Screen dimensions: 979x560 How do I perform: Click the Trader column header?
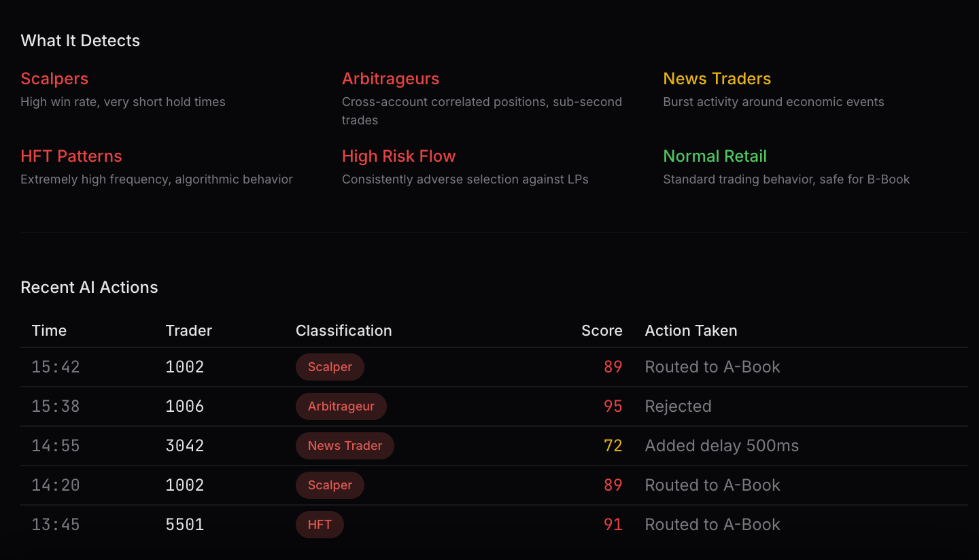188,330
